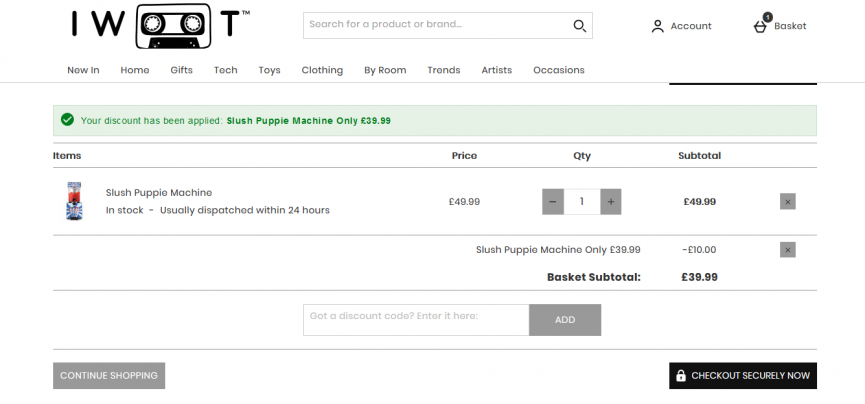Click the Items column header
Image resolution: width=865 pixels, height=404 pixels.
tap(67, 156)
